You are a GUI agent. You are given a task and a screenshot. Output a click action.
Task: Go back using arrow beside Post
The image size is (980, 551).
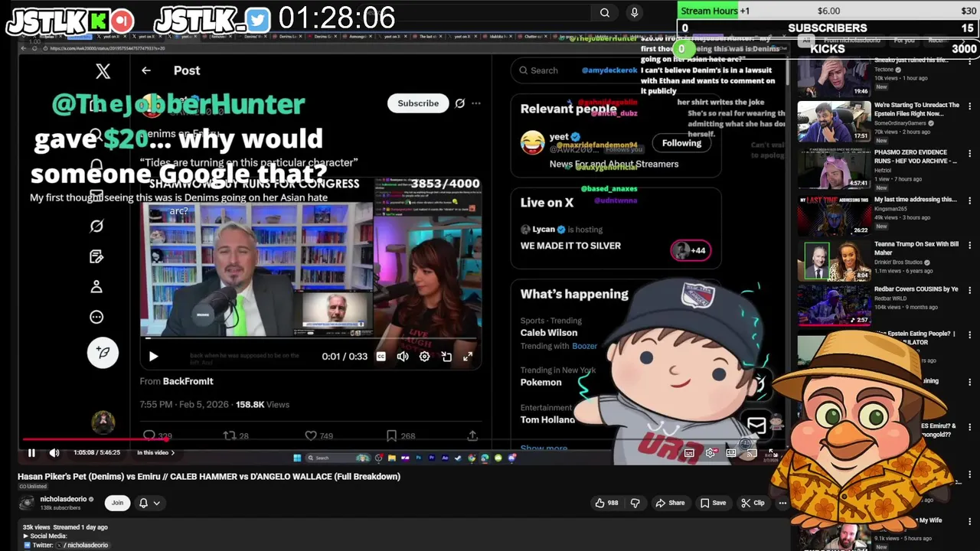pos(146,70)
